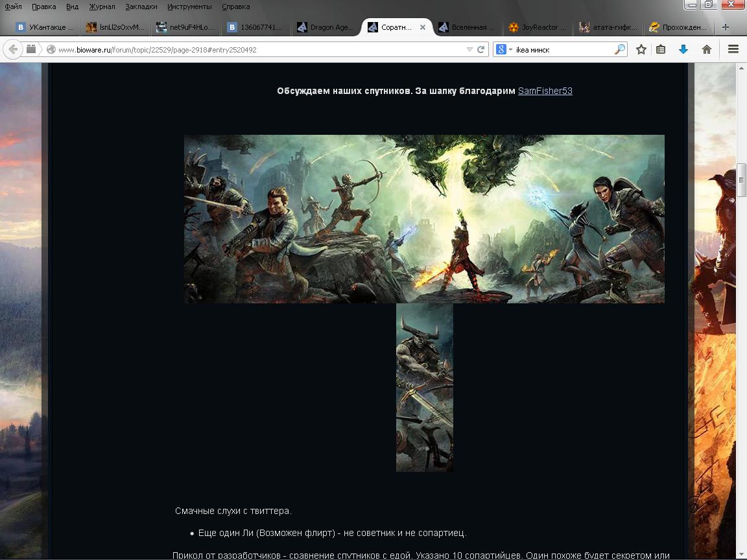Open the hamburger menu button
Viewport: 747px width, 560px height.
tap(733, 49)
